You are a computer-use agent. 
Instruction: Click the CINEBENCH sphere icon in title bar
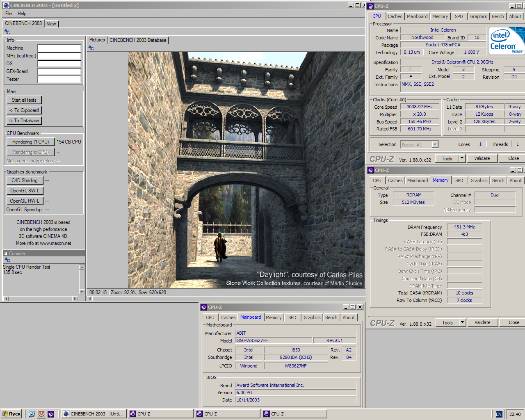click(6, 5)
